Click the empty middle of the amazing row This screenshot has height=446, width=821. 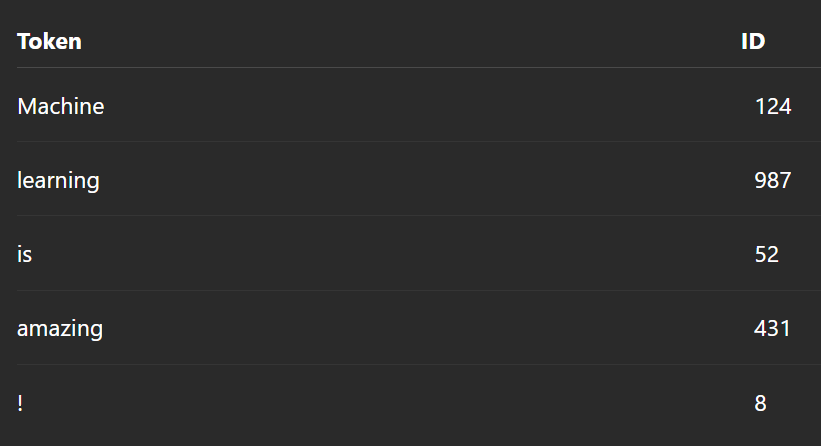[x=419, y=329]
